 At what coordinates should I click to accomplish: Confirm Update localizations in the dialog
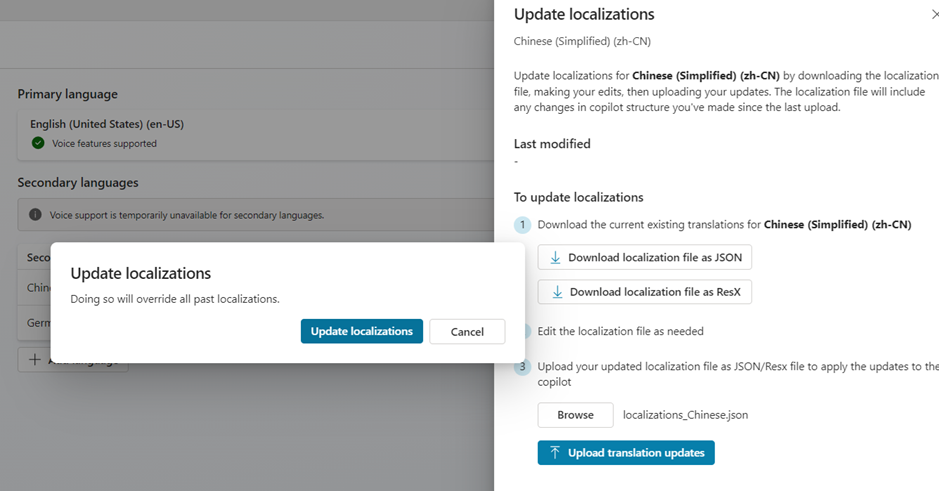tap(361, 331)
